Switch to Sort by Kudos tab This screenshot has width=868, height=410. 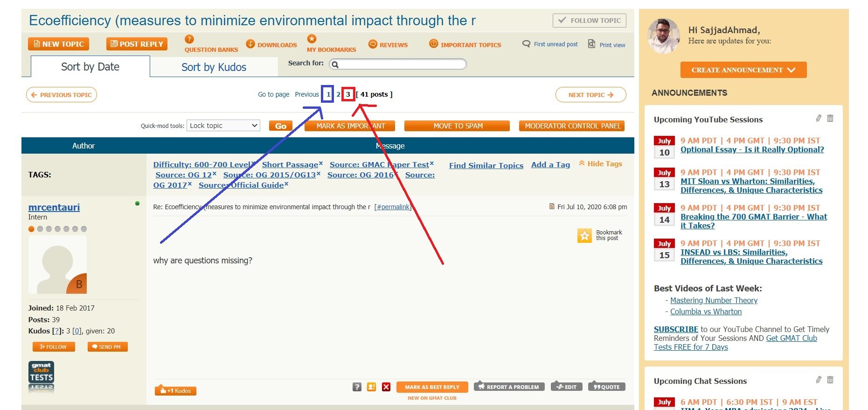click(x=214, y=67)
